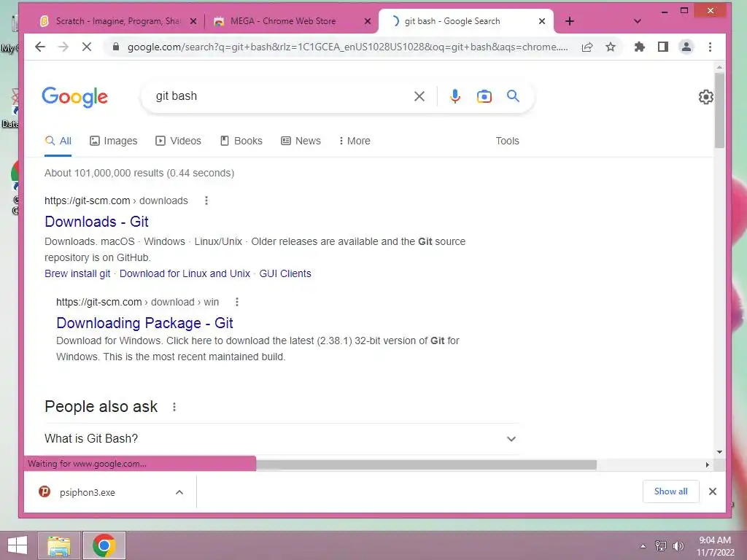The width and height of the screenshot is (747, 560).
Task: View site information lock icon
Action: 115,47
